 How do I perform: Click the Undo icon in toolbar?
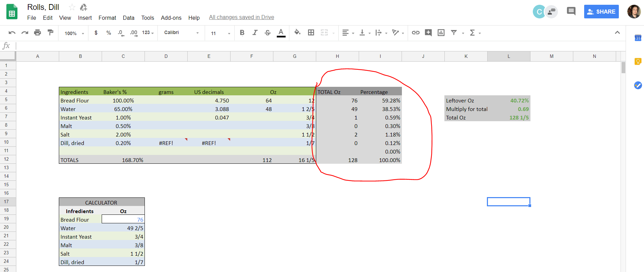pyautogui.click(x=12, y=33)
